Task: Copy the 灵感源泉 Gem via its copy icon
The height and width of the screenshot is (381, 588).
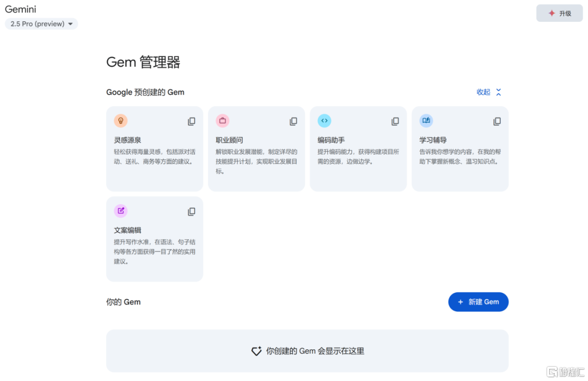Action: (x=191, y=121)
